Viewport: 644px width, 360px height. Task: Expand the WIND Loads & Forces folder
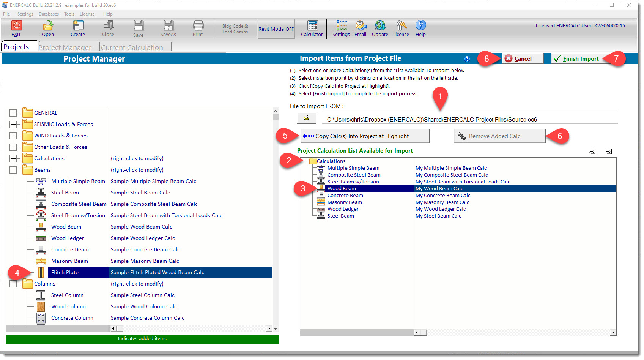coord(13,136)
